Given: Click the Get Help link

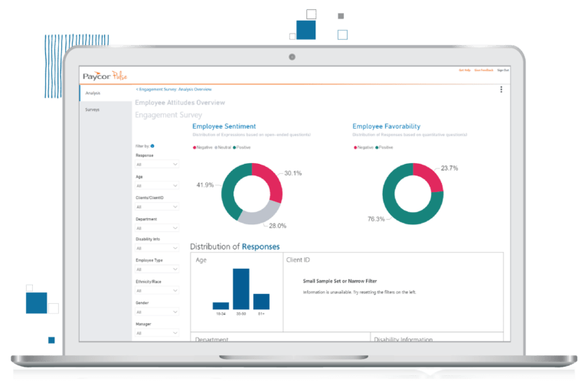Looking at the screenshot, I should [463, 70].
